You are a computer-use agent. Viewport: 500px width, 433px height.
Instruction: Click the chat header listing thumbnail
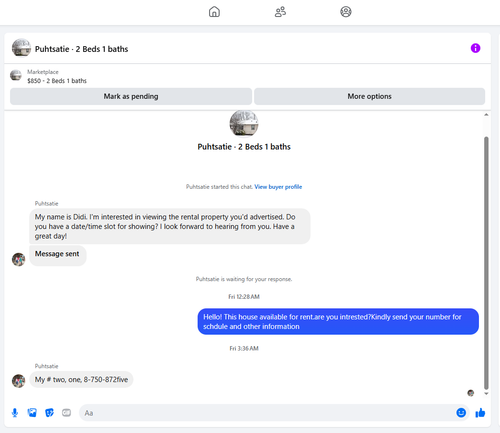[x=21, y=48]
